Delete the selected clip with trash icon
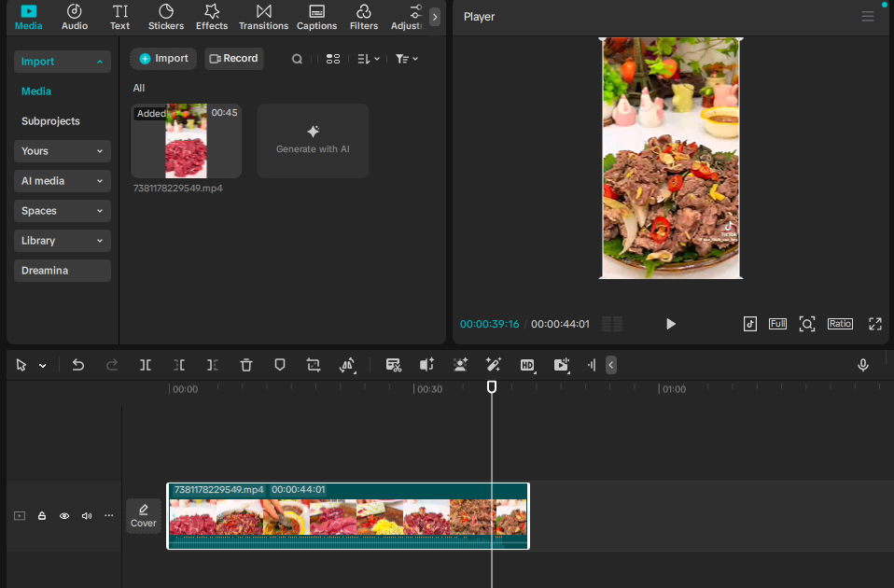This screenshot has height=588, width=894. pyautogui.click(x=246, y=365)
